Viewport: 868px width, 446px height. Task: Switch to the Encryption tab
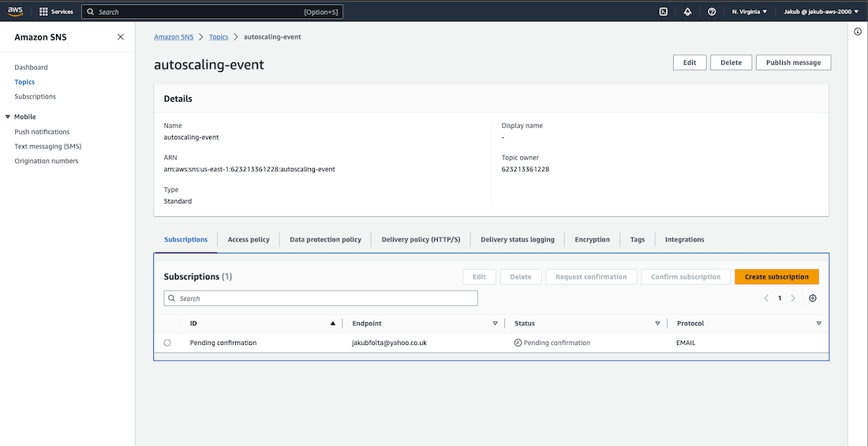[x=592, y=239]
